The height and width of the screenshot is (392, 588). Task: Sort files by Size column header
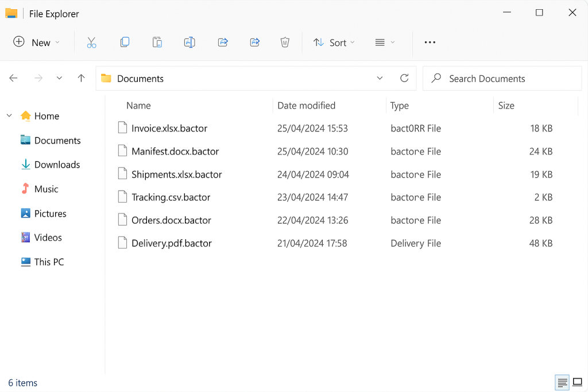506,106
